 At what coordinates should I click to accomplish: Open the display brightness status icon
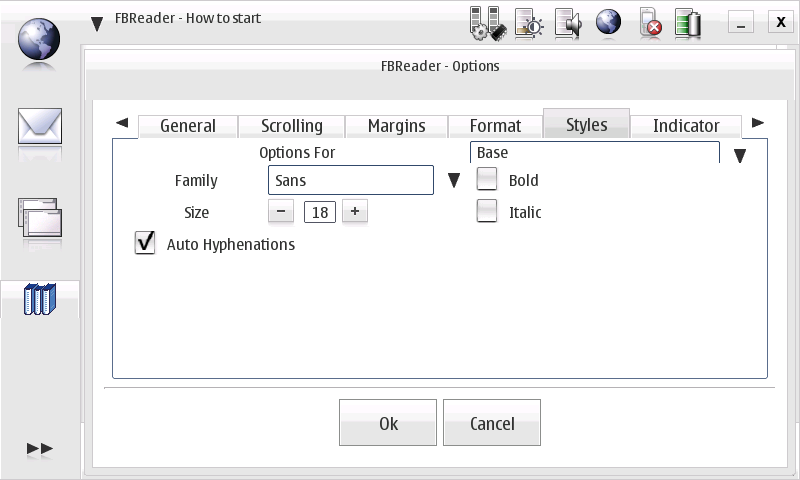pos(529,23)
